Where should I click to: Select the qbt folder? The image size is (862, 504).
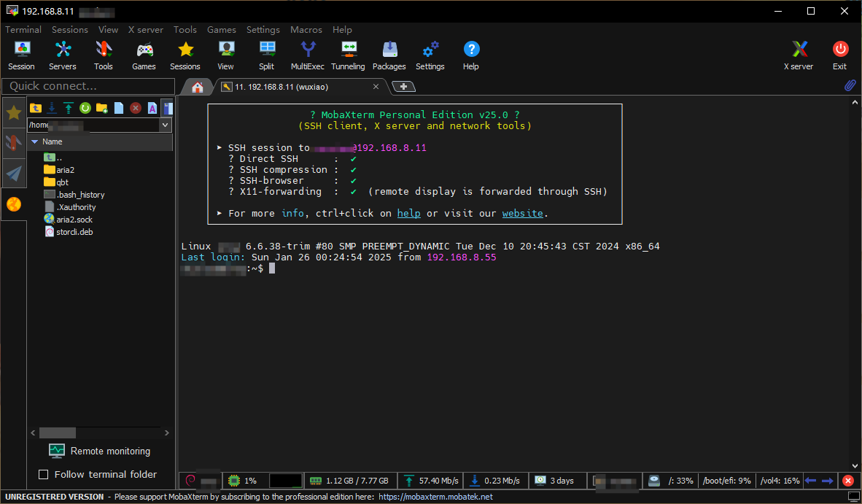[x=56, y=182]
